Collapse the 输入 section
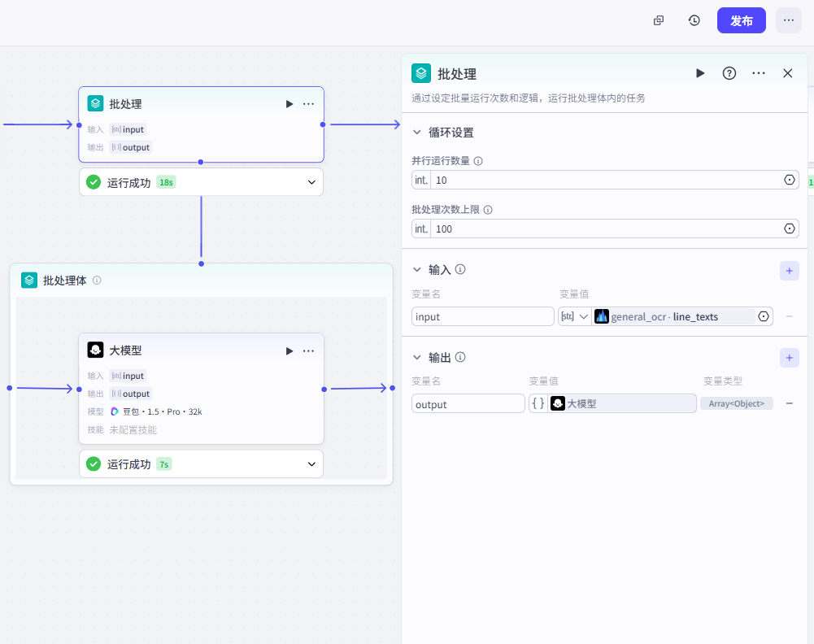The width and height of the screenshot is (814, 644). coord(417,269)
